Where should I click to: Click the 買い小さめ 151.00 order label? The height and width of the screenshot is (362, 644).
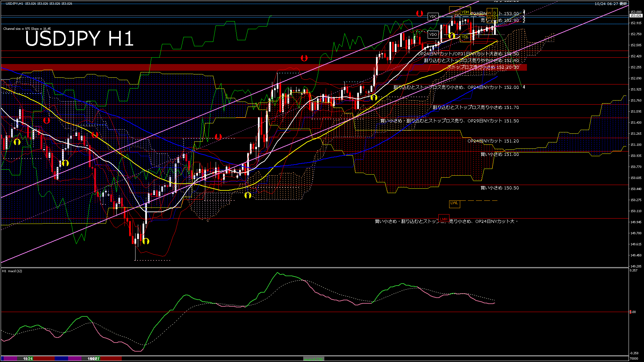click(x=499, y=155)
